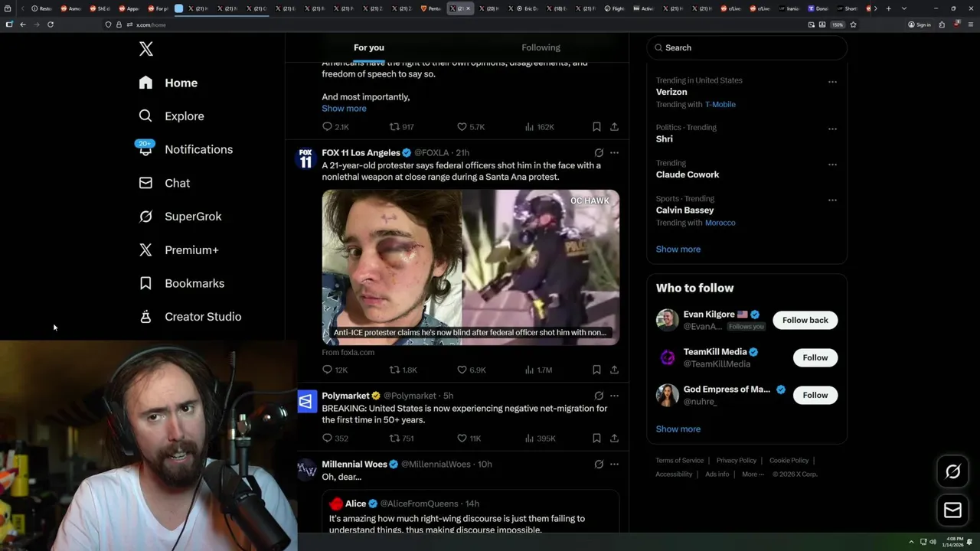Bookmark the FOX 11 post

point(596,370)
